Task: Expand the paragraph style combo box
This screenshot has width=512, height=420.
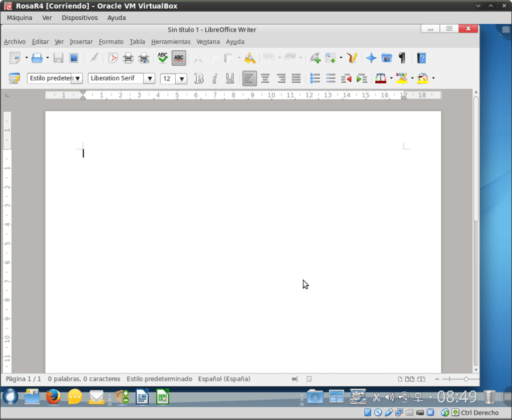Action: [x=78, y=78]
